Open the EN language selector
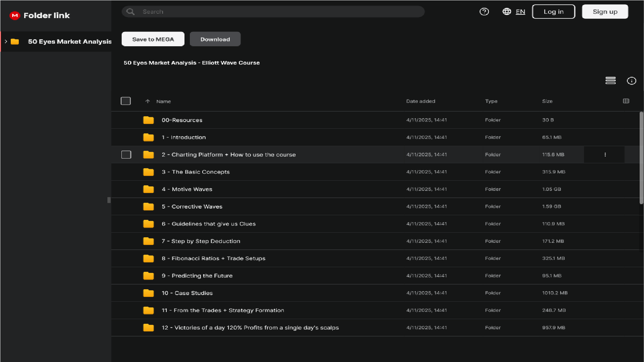Screen dimensions: 644x362 520,12
